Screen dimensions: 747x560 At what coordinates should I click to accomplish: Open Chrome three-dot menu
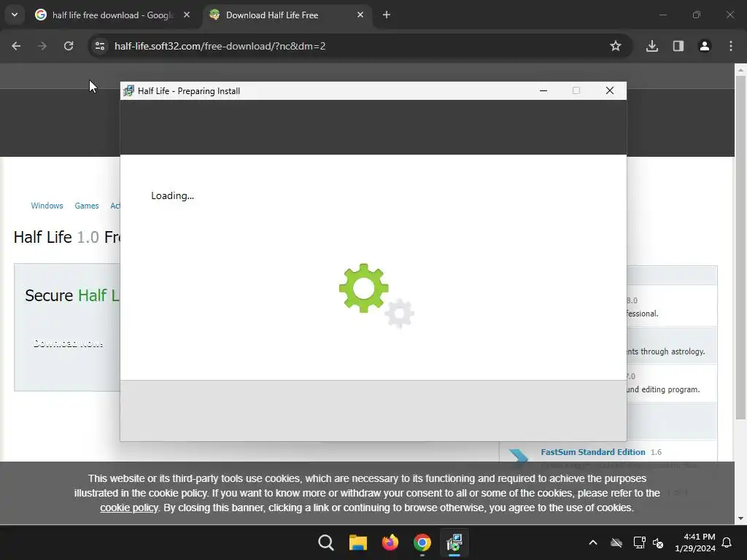coord(731,46)
